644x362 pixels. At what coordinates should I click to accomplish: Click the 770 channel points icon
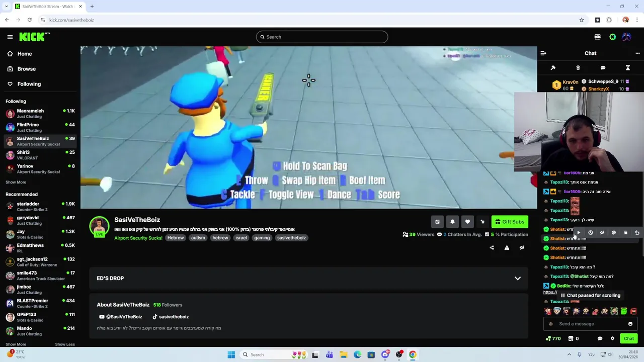point(553,338)
